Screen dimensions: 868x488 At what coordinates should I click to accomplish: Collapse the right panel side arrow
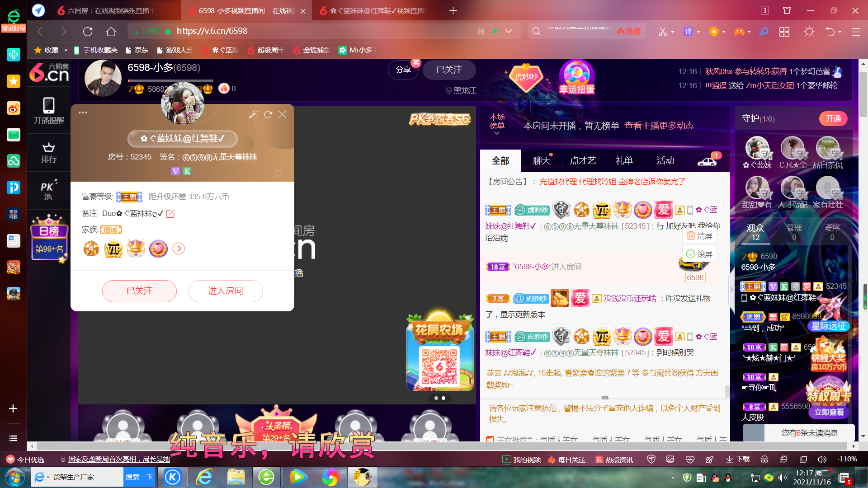point(731,290)
